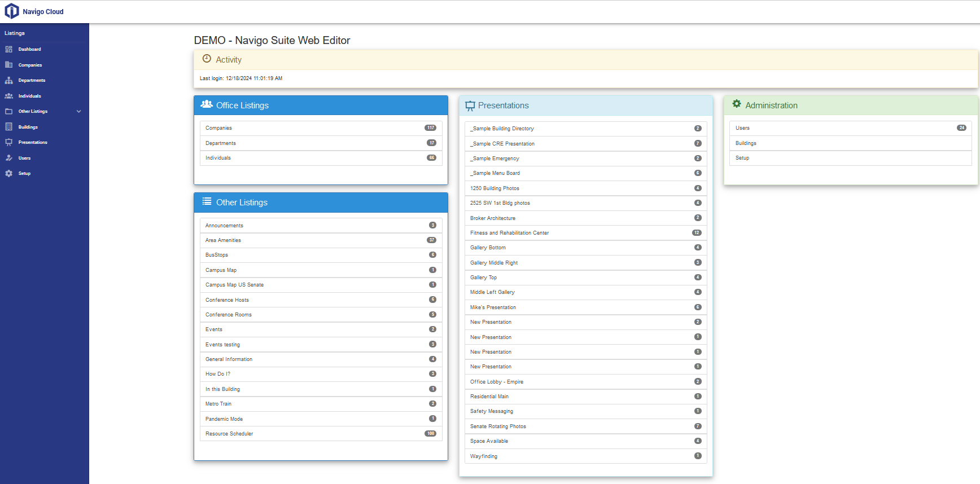Expand Other Listings chevron in sidebar
Viewport: 980px width, 484px height.
pyautogui.click(x=79, y=111)
